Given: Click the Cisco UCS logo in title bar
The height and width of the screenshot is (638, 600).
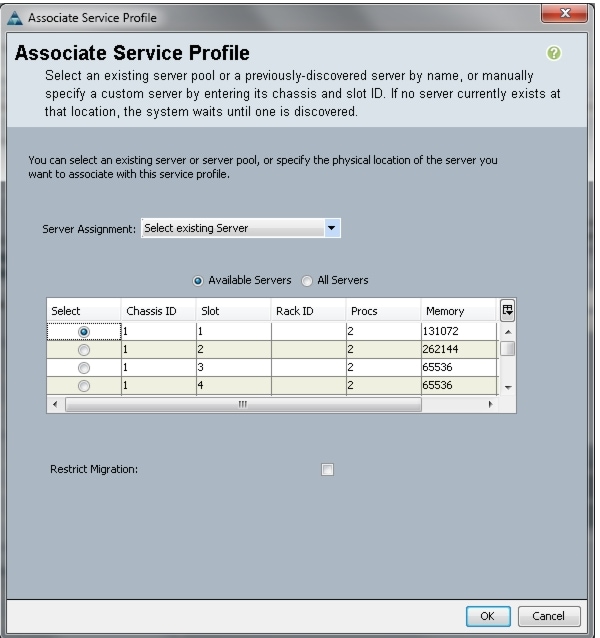Looking at the screenshot, I should (15, 18).
